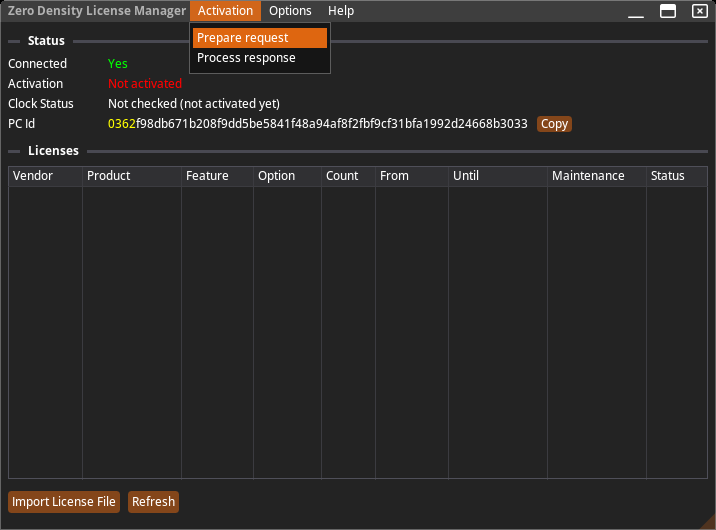Click the From column header
This screenshot has height=530, width=716.
(411, 176)
